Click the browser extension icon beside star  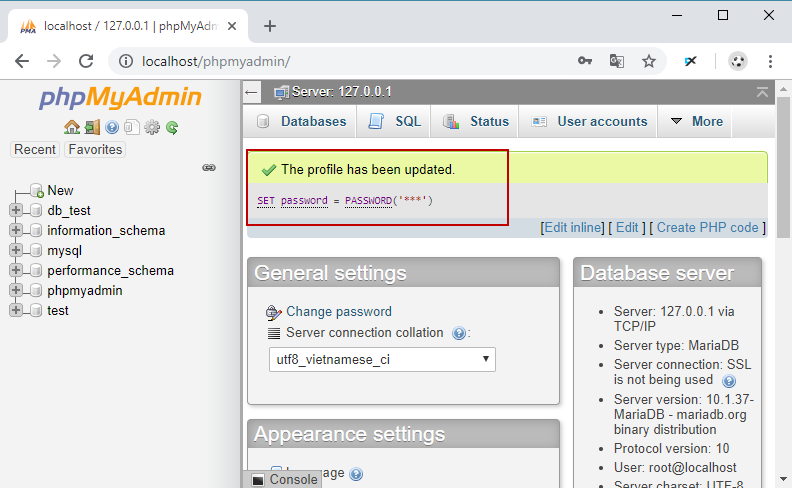click(x=690, y=61)
